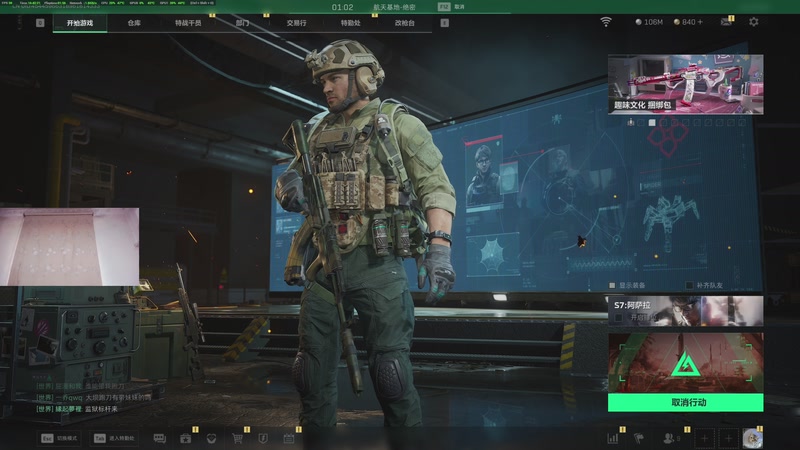Open the operation map selection card
The height and width of the screenshot is (450, 800).
tap(686, 363)
